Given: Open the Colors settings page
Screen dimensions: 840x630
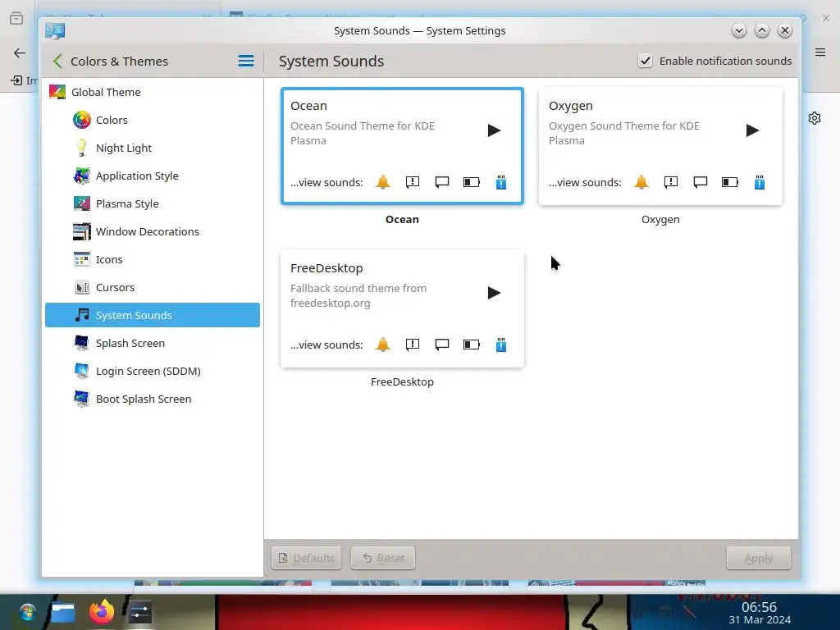Looking at the screenshot, I should [152, 120].
